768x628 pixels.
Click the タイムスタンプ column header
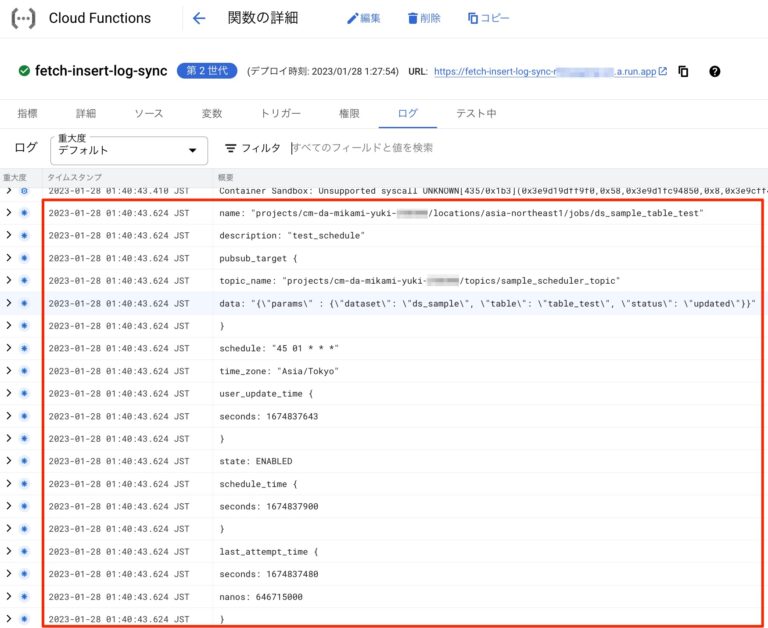74,177
